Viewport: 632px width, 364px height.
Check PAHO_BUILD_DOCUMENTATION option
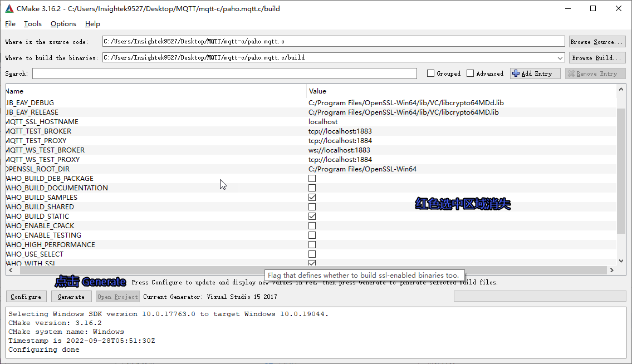tap(312, 188)
